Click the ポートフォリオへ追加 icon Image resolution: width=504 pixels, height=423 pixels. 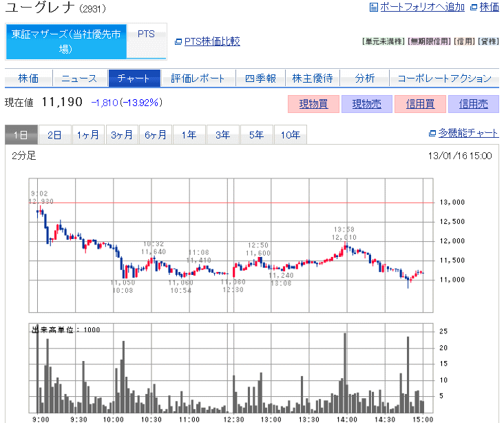click(374, 8)
